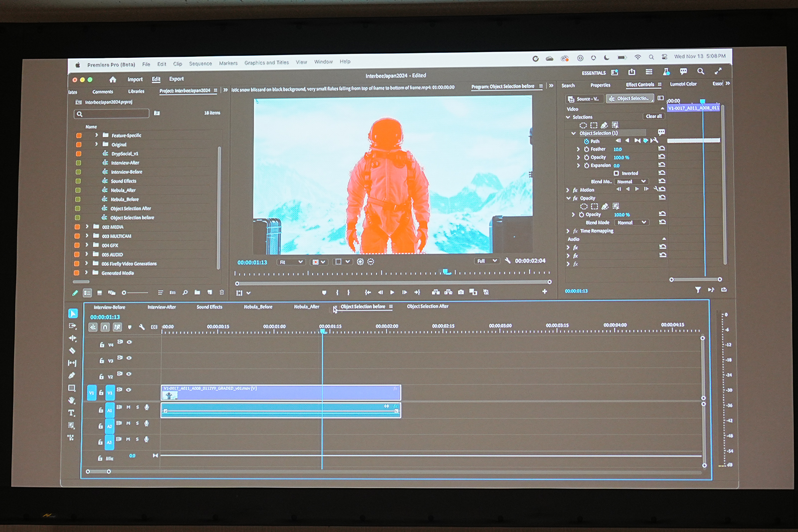
Task: Open the Program monitor button editor plus icon
Action: (x=545, y=291)
